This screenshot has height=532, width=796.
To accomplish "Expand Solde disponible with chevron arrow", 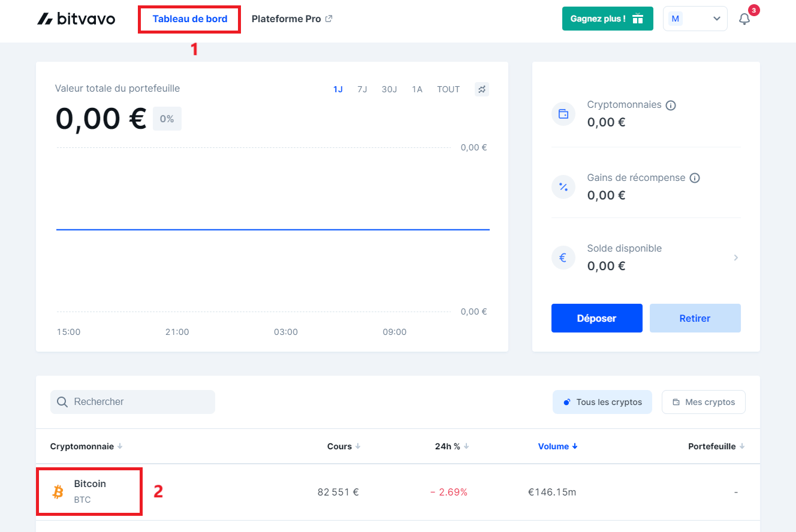I will coord(735,258).
